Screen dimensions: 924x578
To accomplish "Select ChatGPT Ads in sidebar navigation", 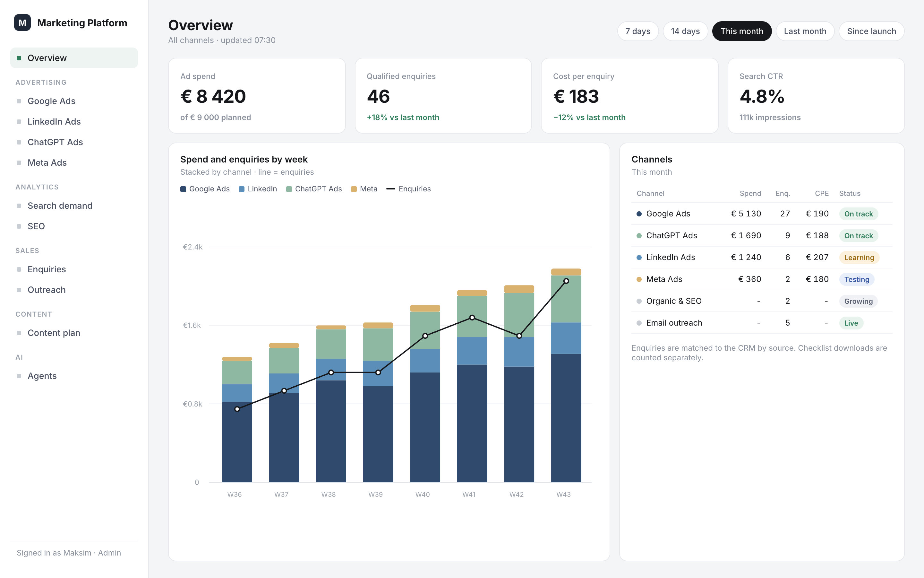I will click(74, 142).
